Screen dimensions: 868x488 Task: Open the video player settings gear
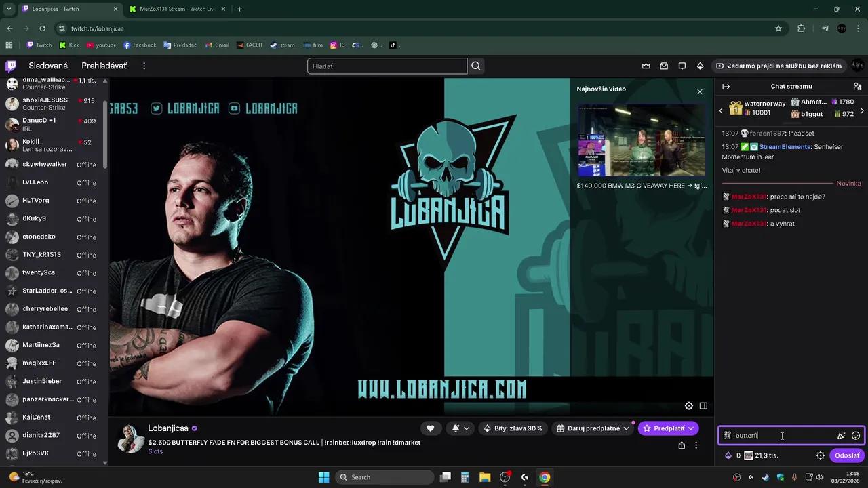point(689,405)
